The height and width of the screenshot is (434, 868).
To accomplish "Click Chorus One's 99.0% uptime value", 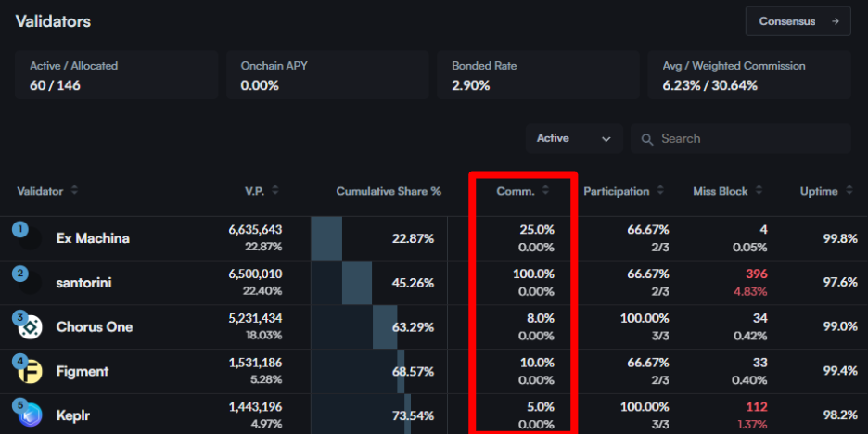I will [x=840, y=327].
